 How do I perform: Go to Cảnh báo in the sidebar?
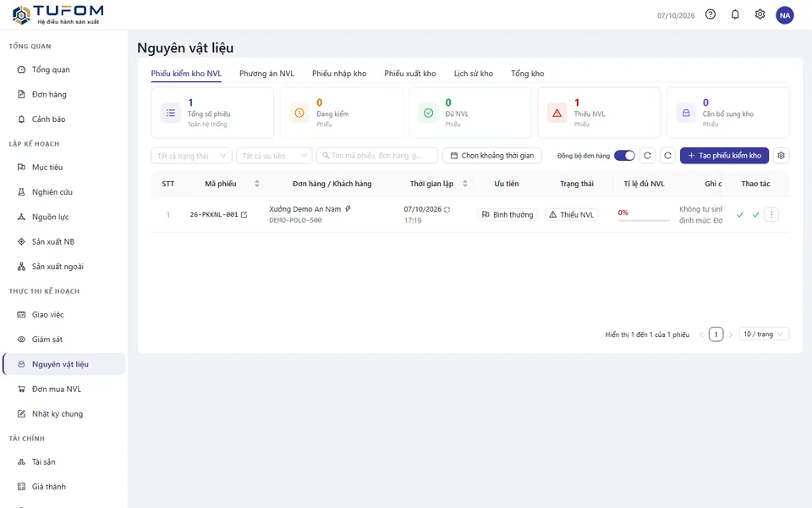tap(63, 119)
